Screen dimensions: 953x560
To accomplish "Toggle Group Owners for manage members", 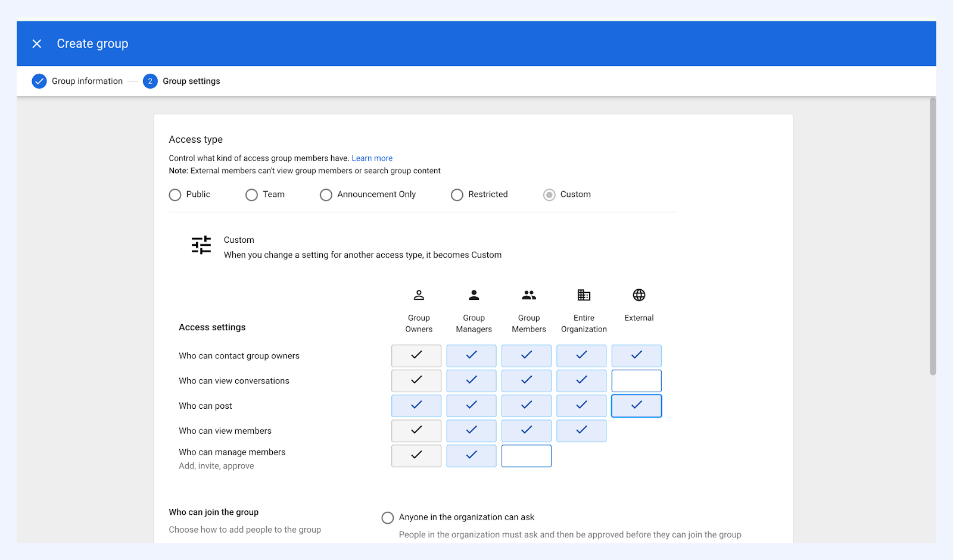I will pos(416,456).
